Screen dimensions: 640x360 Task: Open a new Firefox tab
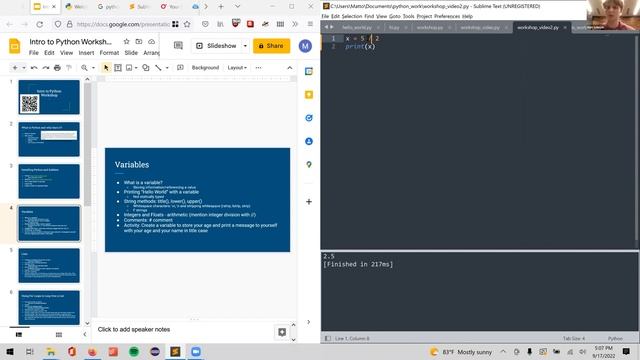click(x=221, y=7)
